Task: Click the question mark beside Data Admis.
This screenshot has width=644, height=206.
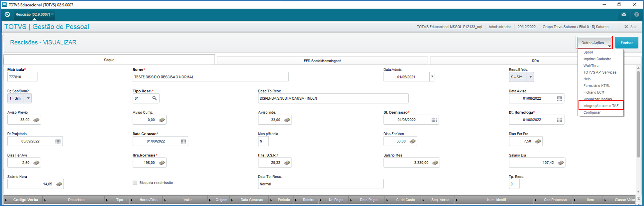Action: click(432, 77)
